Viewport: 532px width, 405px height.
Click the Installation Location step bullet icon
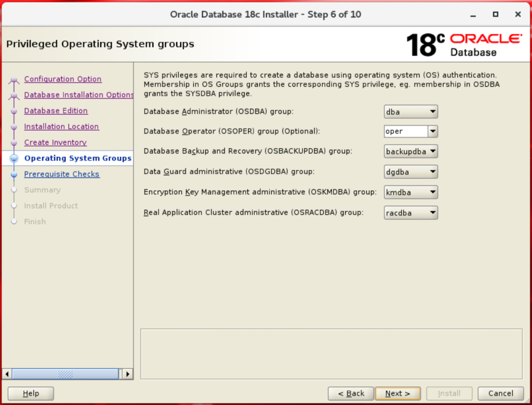(x=14, y=127)
